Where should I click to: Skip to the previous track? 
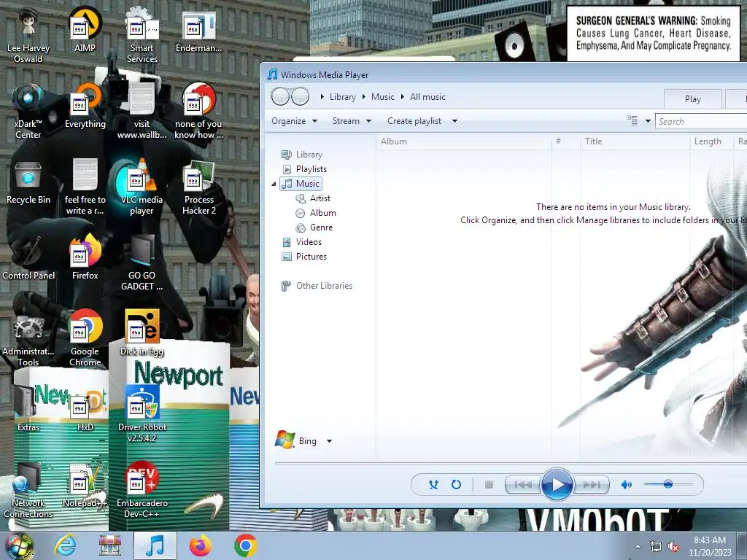pos(523,485)
